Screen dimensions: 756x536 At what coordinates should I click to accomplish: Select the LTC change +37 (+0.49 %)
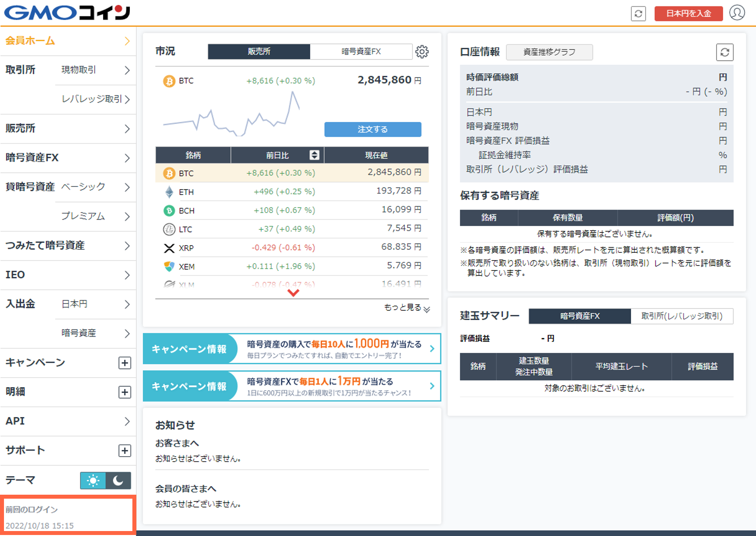(x=287, y=229)
